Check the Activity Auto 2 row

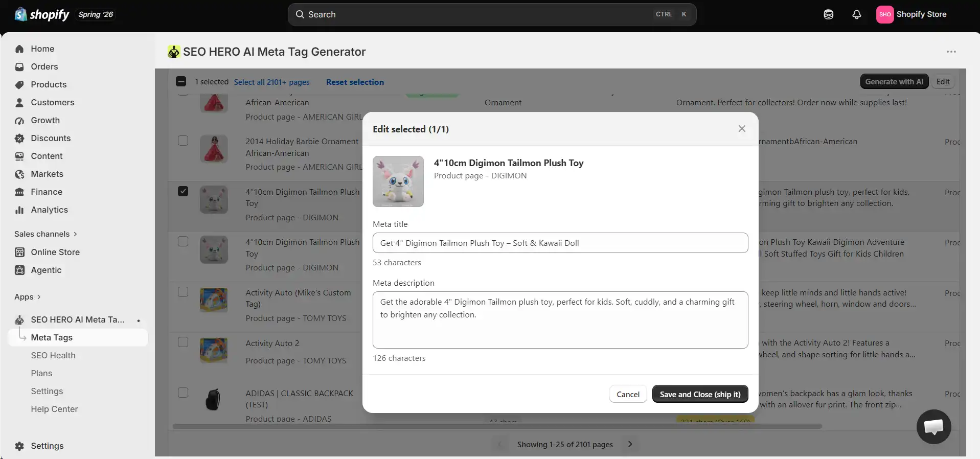tap(183, 342)
